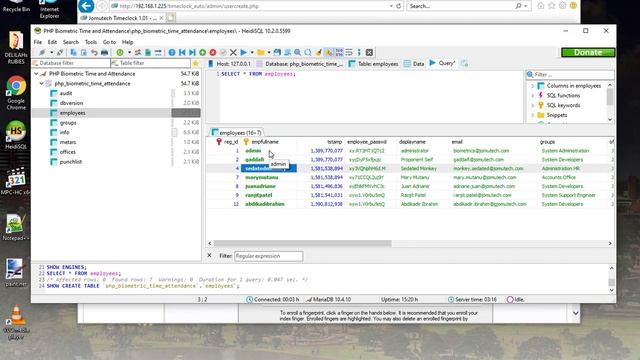Screen dimensions: 640x360
Task: Click the print toolbar icon
Action: [104, 52]
